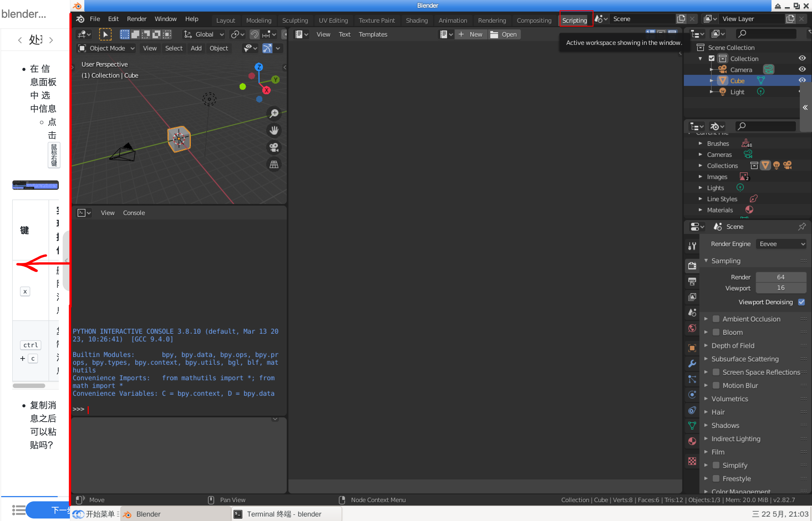Hide the Camera object via eye icon
The height and width of the screenshot is (521, 812).
click(x=802, y=69)
